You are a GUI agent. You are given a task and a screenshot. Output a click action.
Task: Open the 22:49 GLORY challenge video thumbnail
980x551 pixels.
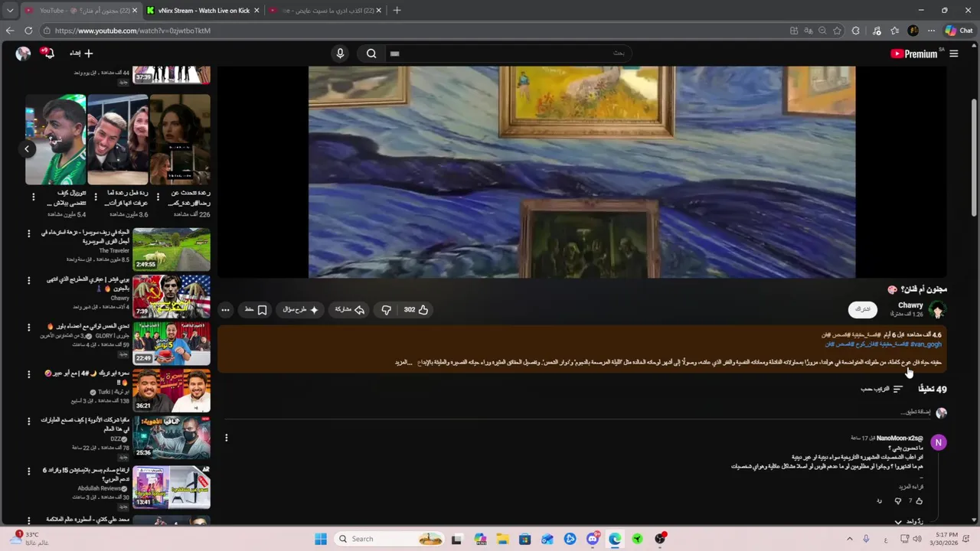(x=171, y=344)
